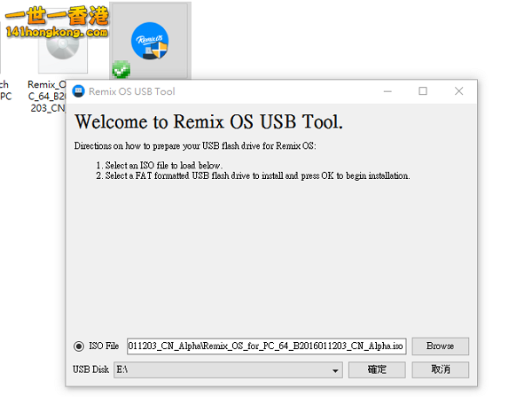Click the 'FAT formatted USB flash drive' instruction line
This screenshot has height=397, width=532.
(x=253, y=175)
